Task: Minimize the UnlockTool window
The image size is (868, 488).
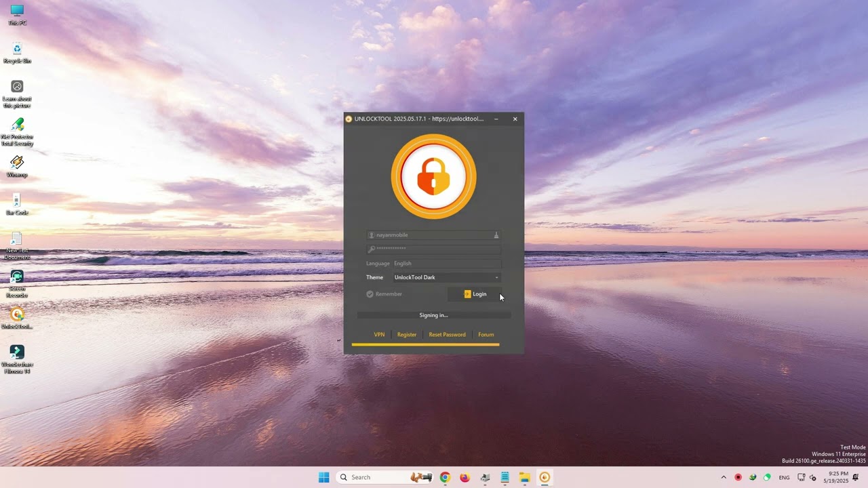Action: pos(496,119)
